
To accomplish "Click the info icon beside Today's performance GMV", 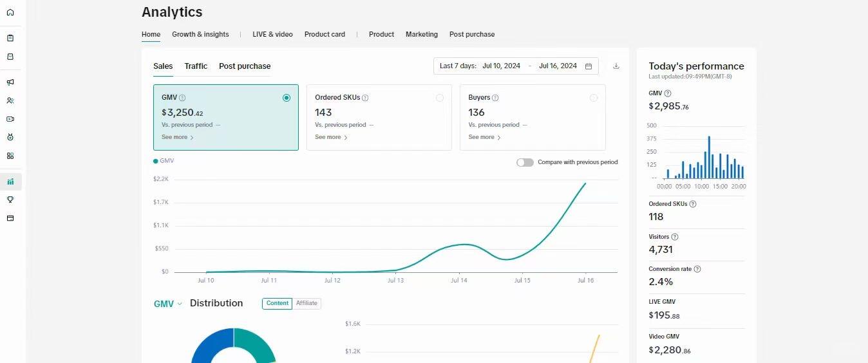I will point(667,93).
